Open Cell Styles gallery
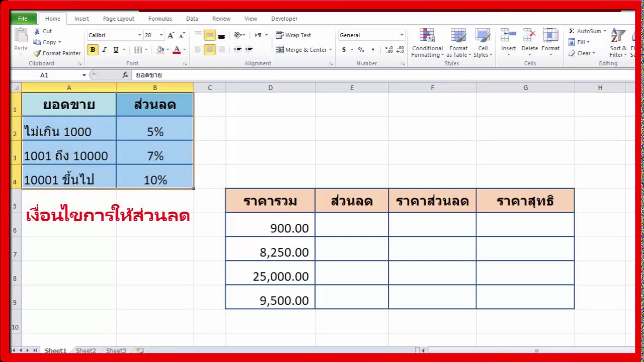The height and width of the screenshot is (362, 644). [482, 43]
